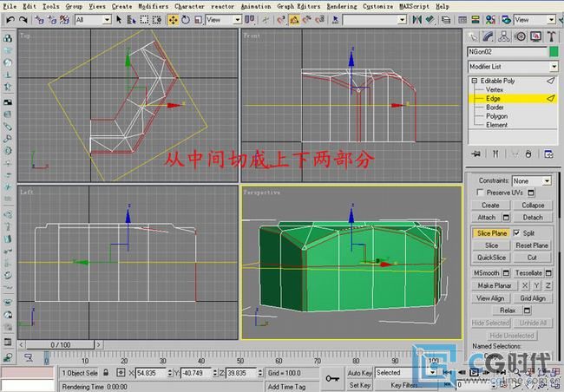The width and height of the screenshot is (564, 392).
Task: Click the Configure Modifier Sets icon
Action: [x=548, y=154]
